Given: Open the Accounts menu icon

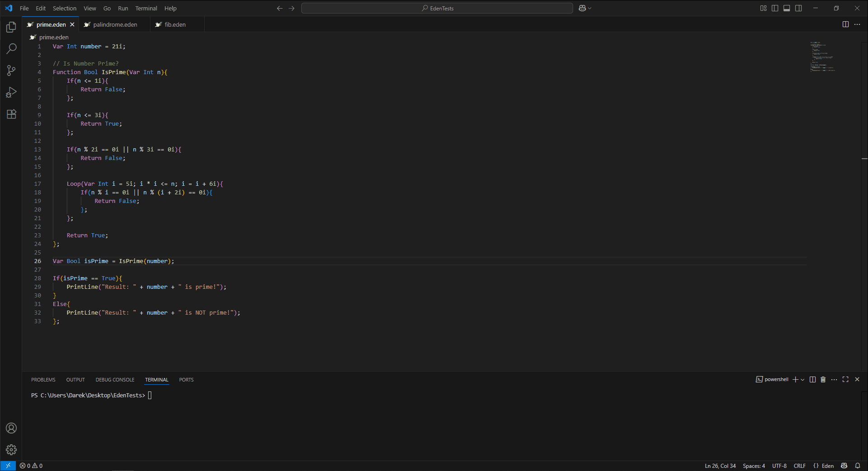Looking at the screenshot, I should coord(11,428).
